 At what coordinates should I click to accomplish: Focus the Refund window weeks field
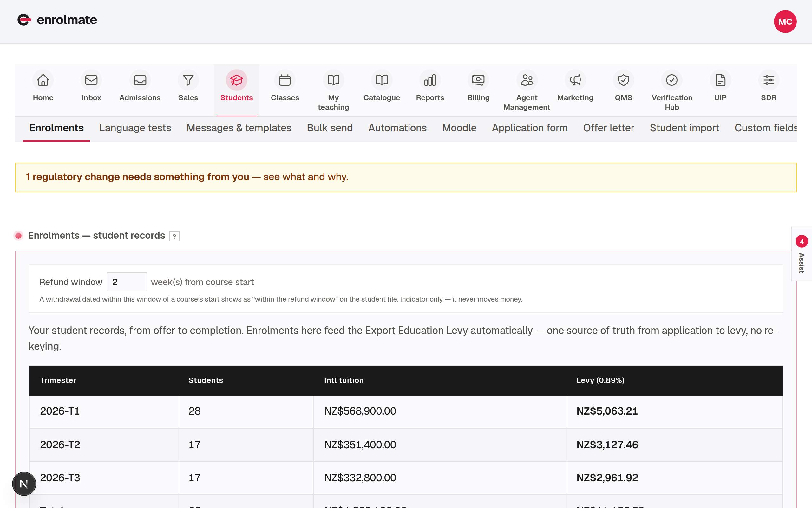click(127, 282)
